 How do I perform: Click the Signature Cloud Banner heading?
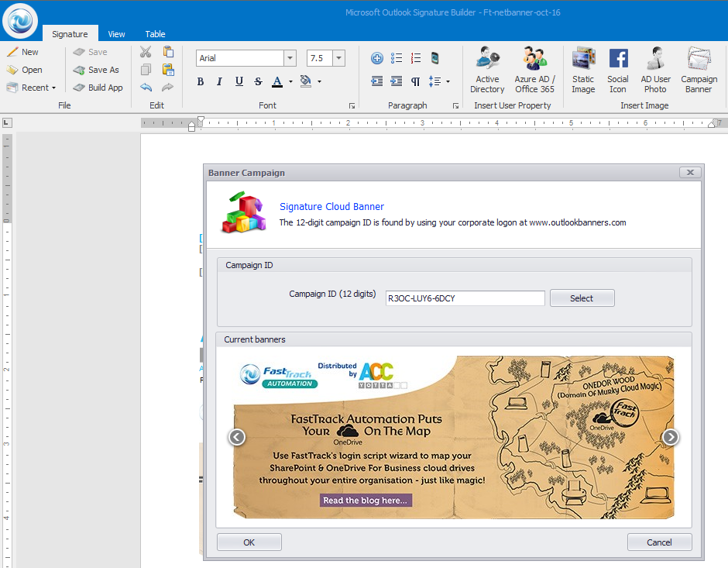click(331, 207)
